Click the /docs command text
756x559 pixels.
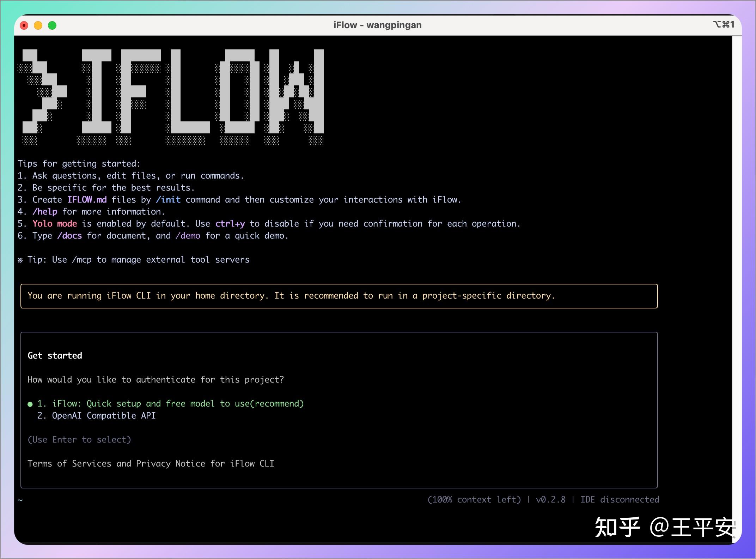(69, 235)
